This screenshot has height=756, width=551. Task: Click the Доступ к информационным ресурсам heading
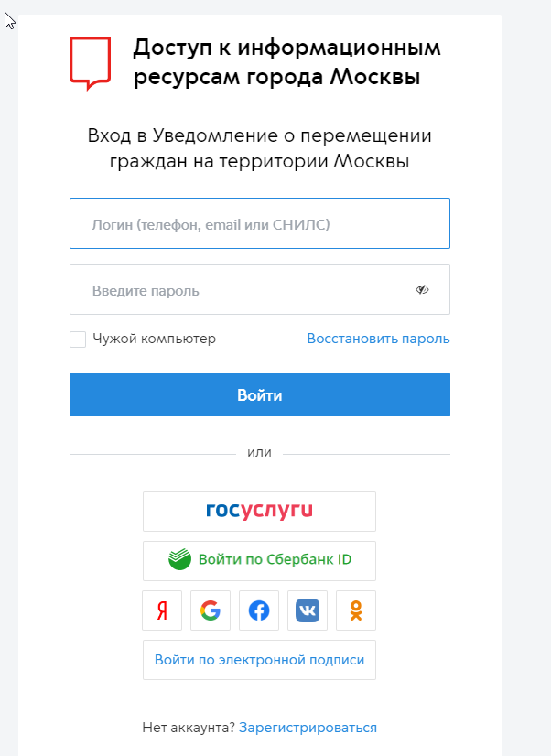click(286, 62)
